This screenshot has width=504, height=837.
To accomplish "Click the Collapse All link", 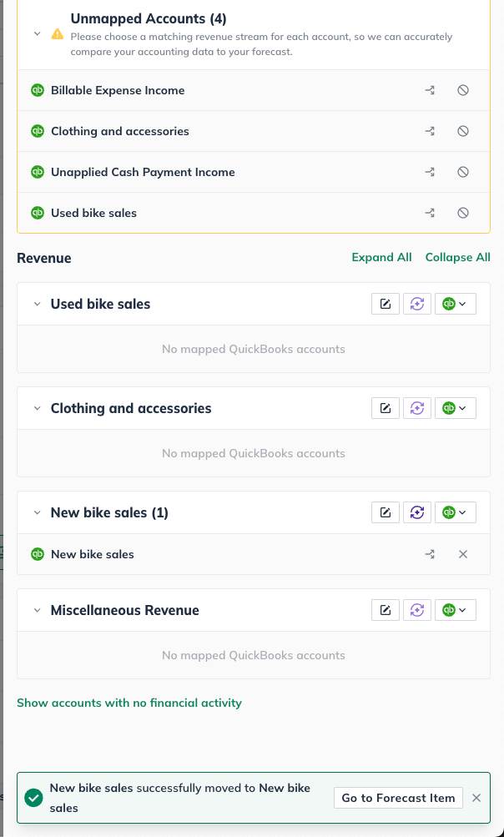I will tap(457, 257).
